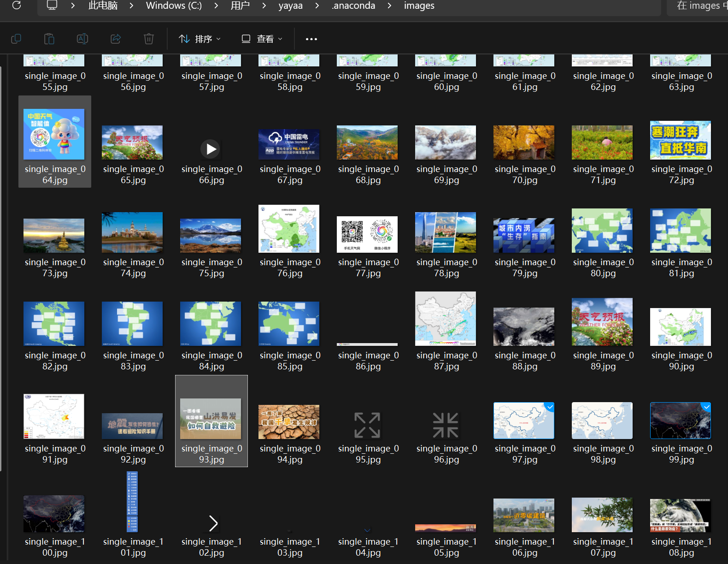The width and height of the screenshot is (728, 564).
Task: Click the search box '在 images 中'
Action: coord(697,6)
